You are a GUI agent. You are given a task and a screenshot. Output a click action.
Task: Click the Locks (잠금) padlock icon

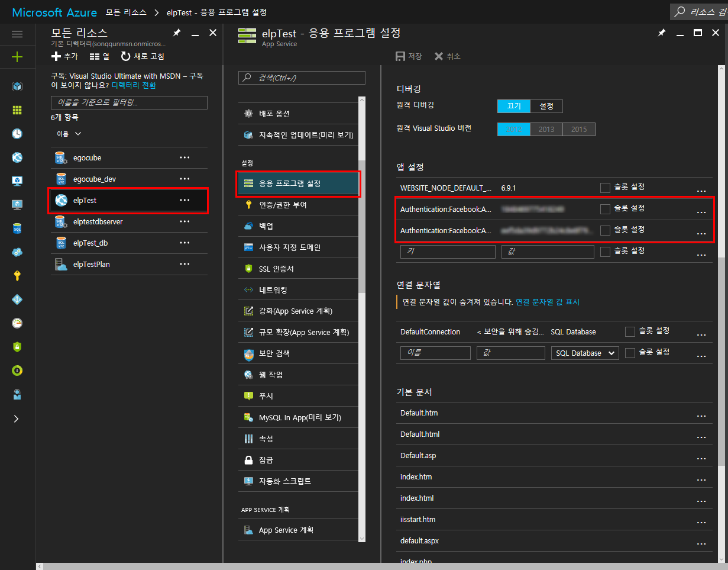tap(248, 460)
